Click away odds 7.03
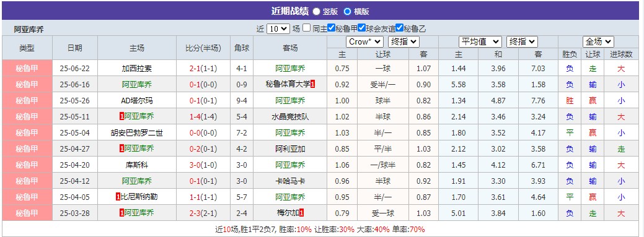Viewport: 644px width, 237px height. (538, 69)
